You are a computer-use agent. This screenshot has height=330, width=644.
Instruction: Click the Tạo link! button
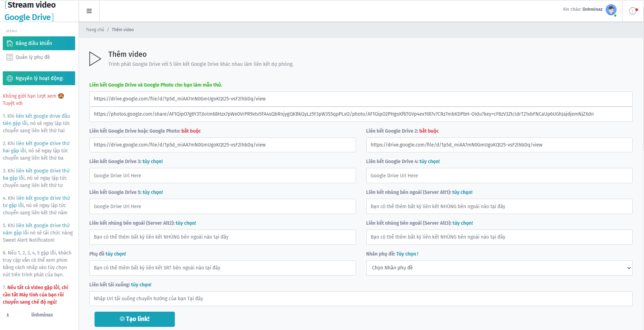135,319
